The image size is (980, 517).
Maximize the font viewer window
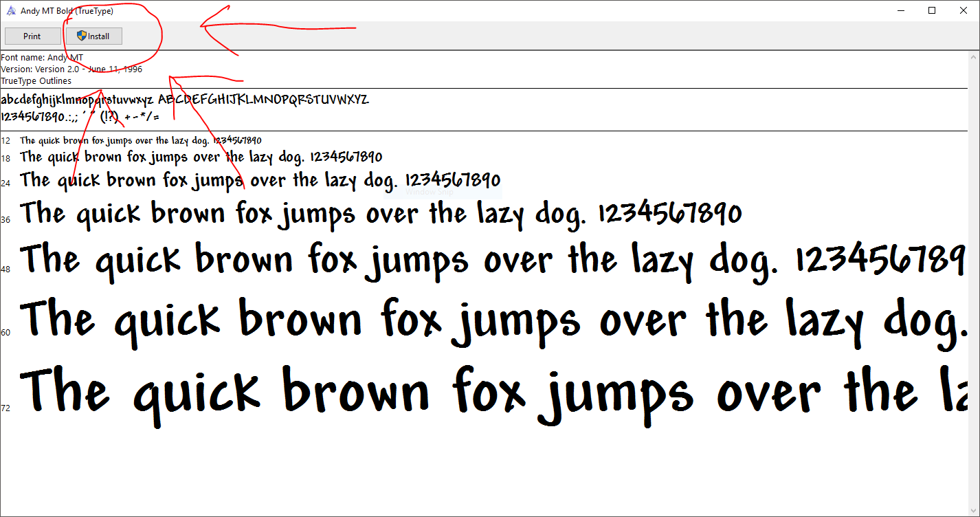(x=932, y=10)
